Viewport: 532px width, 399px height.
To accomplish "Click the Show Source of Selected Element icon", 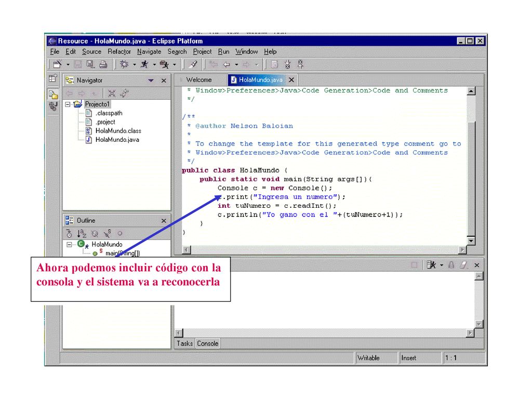I will point(274,64).
